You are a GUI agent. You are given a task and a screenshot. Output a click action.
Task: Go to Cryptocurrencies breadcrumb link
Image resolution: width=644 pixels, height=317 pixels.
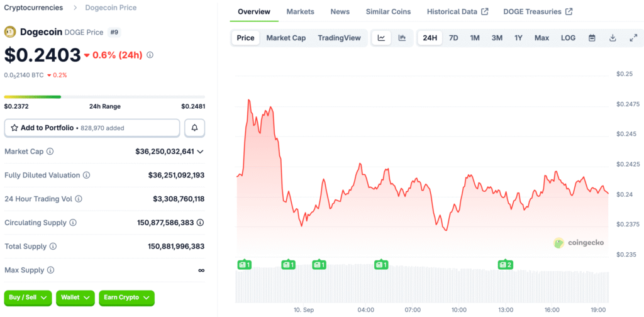coord(34,8)
